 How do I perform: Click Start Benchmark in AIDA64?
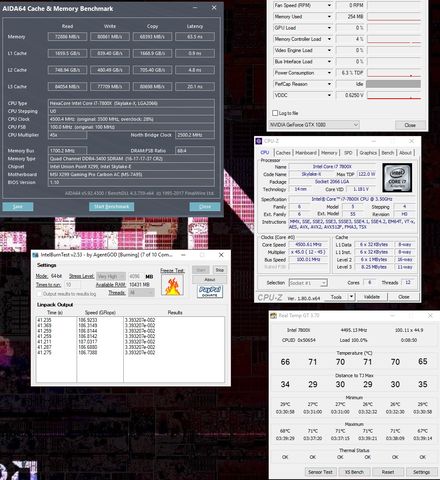click(111, 207)
